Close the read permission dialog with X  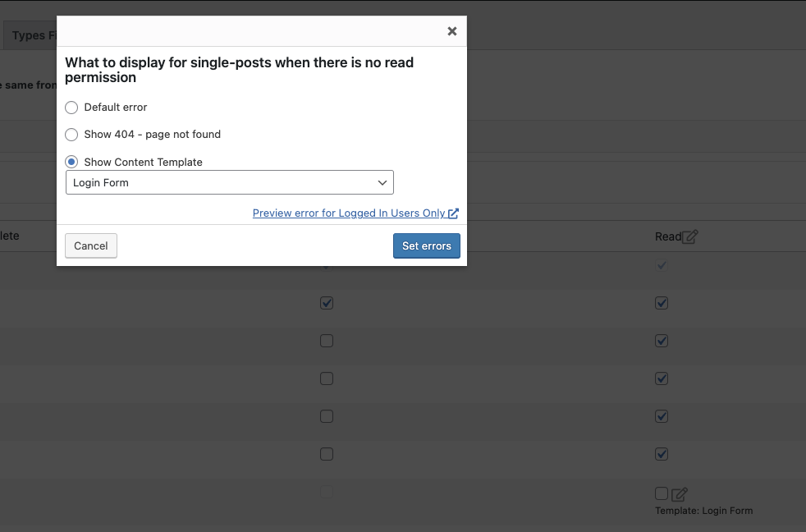pyautogui.click(x=451, y=31)
